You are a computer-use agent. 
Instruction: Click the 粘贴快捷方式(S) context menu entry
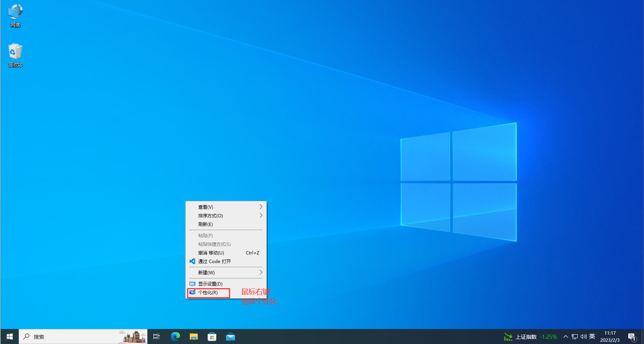(226, 244)
